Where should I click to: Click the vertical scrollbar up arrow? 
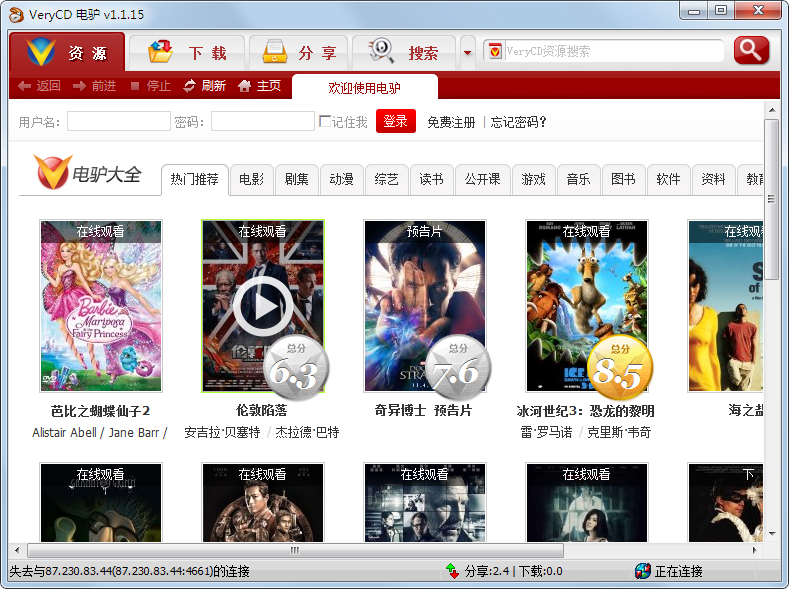pyautogui.click(x=771, y=109)
